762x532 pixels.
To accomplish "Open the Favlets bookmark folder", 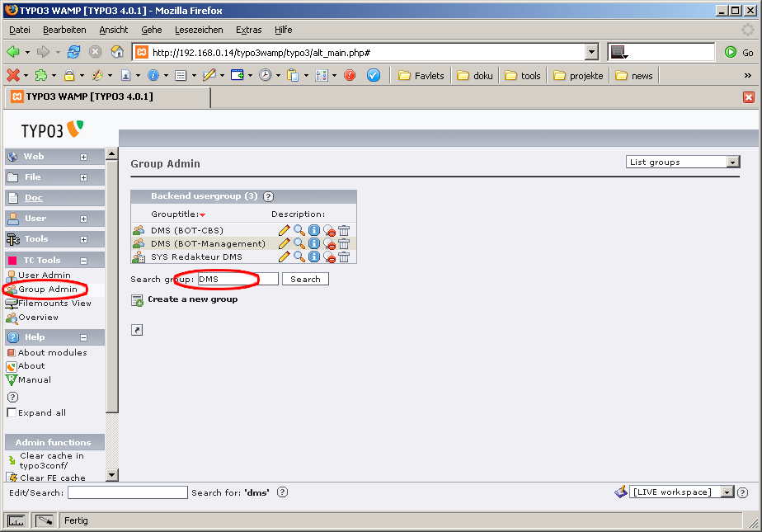I will click(x=421, y=76).
